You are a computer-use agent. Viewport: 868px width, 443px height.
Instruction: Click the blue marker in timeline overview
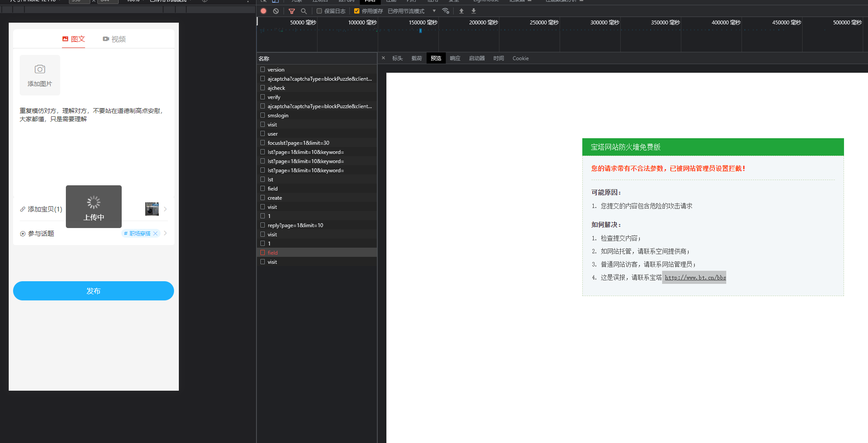pyautogui.click(x=420, y=31)
